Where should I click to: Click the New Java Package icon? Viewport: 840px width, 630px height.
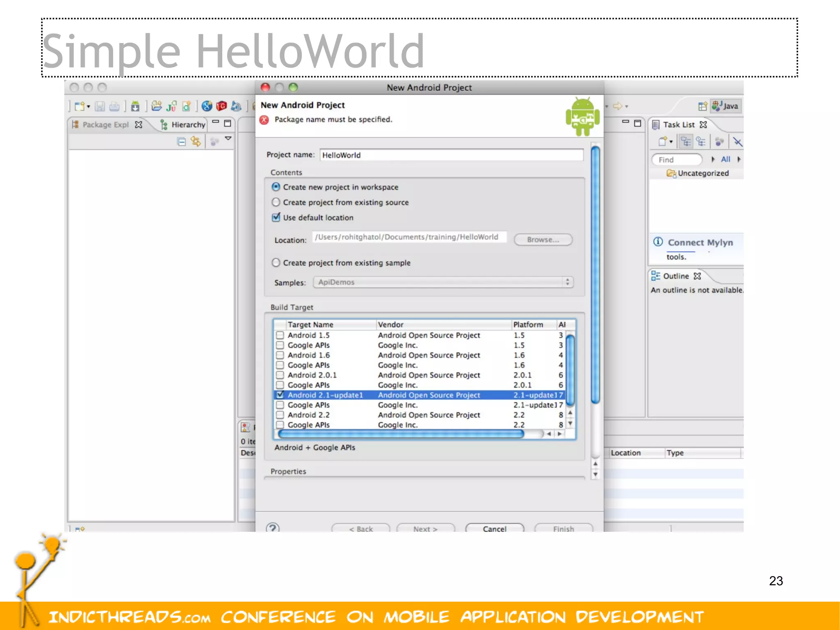pos(156,106)
